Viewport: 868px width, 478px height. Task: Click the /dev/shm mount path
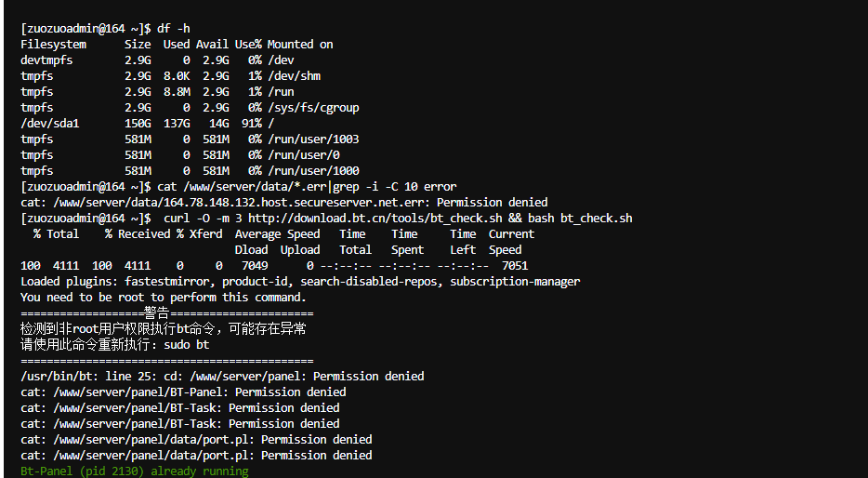(294, 76)
